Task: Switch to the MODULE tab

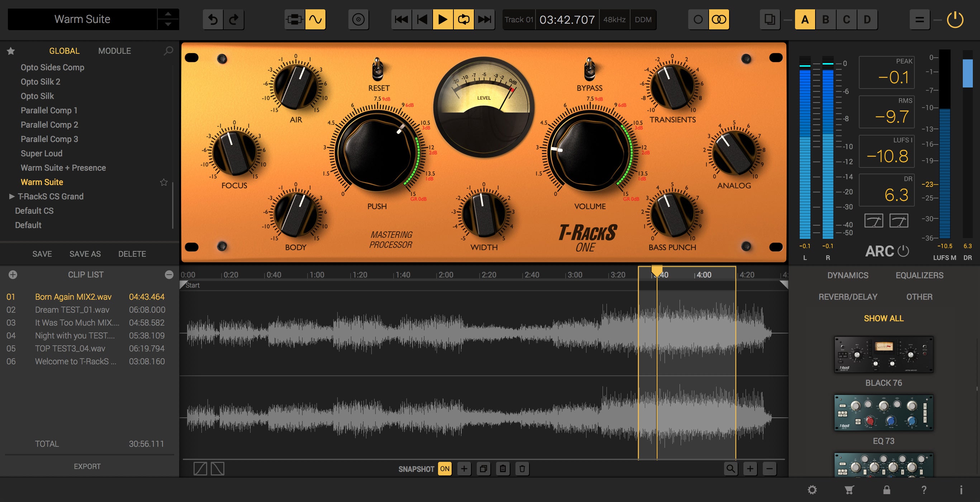Action: pyautogui.click(x=114, y=51)
